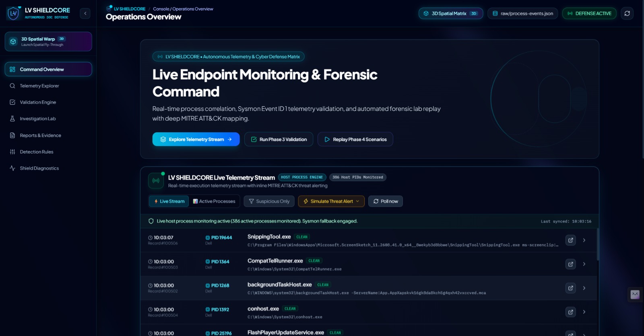Open backgroundTaskHost.exe external link icon
Screen dimensions: 644x336
(x=571, y=288)
